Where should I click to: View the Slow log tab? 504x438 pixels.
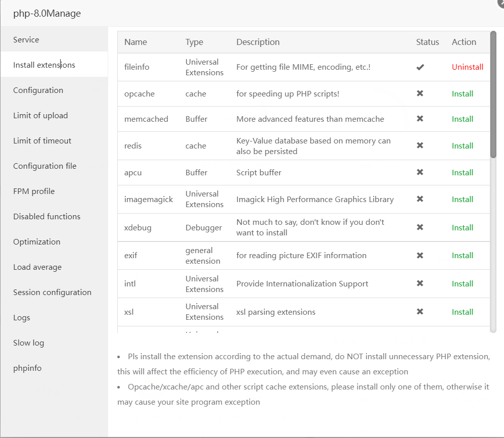click(28, 343)
